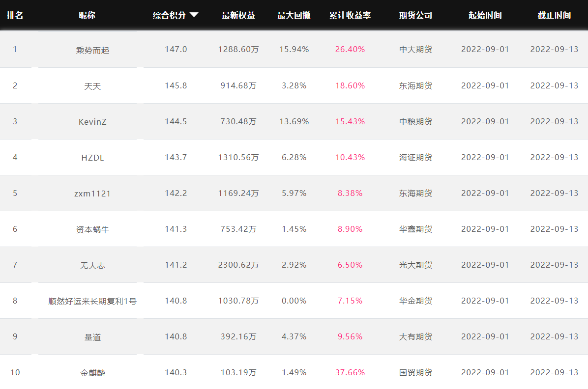Click the 累计收益率 column header
The width and height of the screenshot is (588, 389).
tap(350, 15)
